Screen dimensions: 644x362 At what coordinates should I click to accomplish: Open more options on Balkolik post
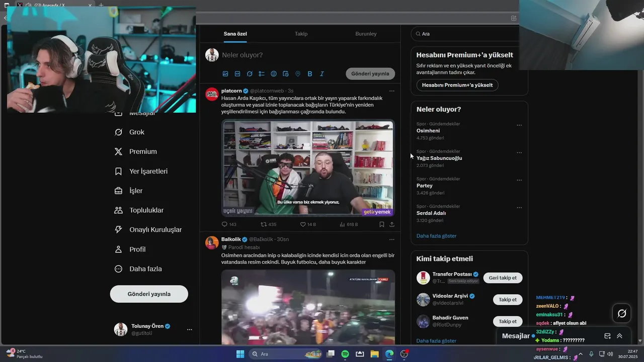tap(392, 239)
